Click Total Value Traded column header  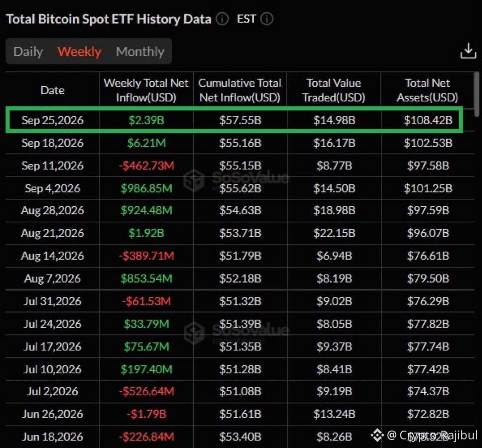coord(334,90)
